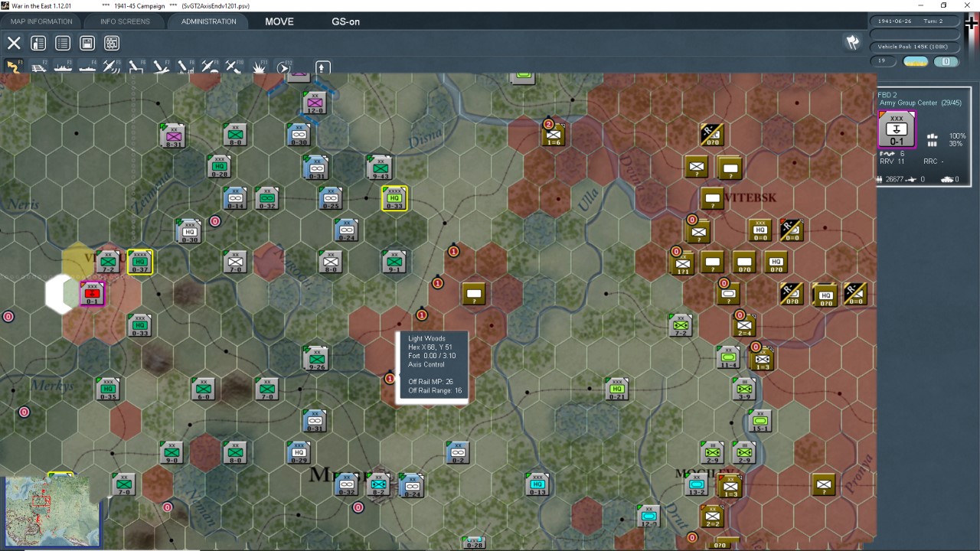The width and height of the screenshot is (980, 551).
Task: Select the 0-14 motorized unit counter
Action: (x=235, y=198)
